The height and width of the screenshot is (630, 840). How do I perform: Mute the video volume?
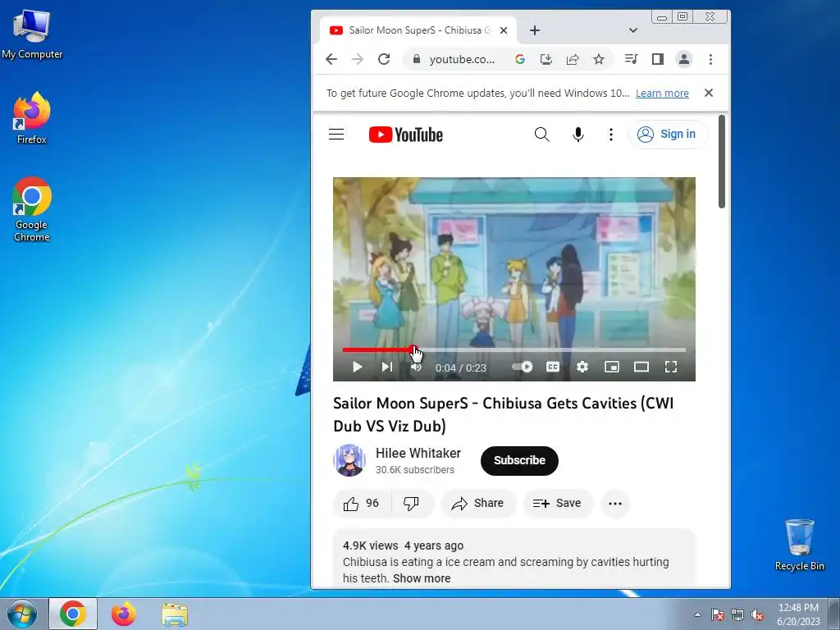[416, 367]
